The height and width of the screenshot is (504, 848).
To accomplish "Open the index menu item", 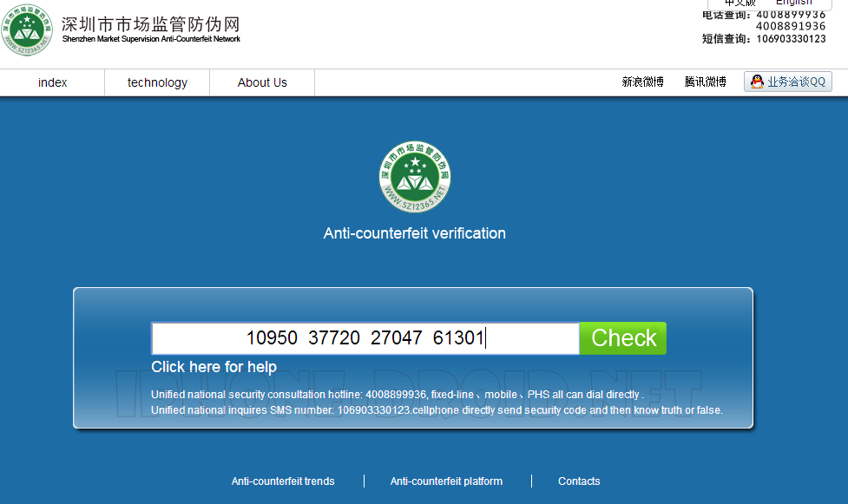I will 52,82.
